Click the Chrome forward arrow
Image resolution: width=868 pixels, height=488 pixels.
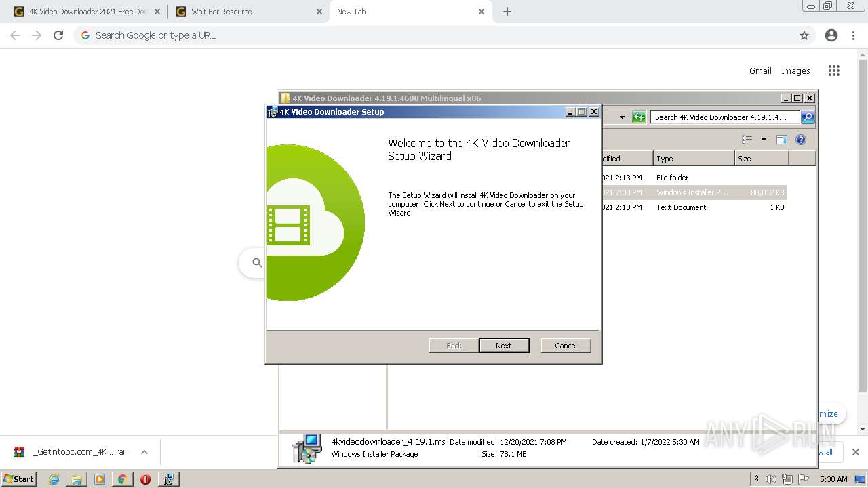point(37,35)
